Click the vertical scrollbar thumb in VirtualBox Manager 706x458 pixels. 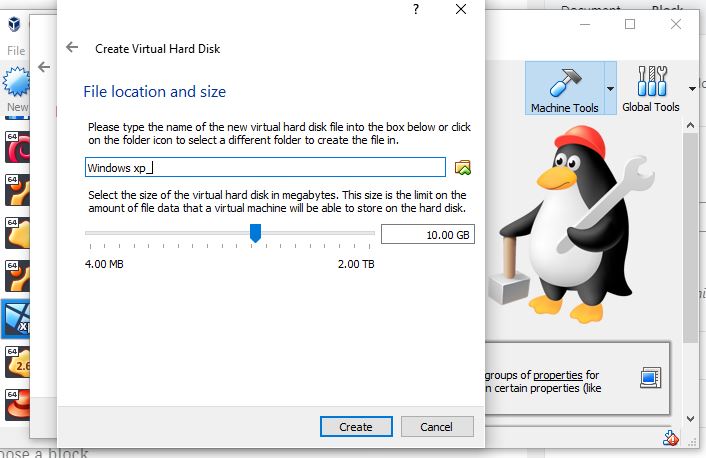click(x=690, y=238)
